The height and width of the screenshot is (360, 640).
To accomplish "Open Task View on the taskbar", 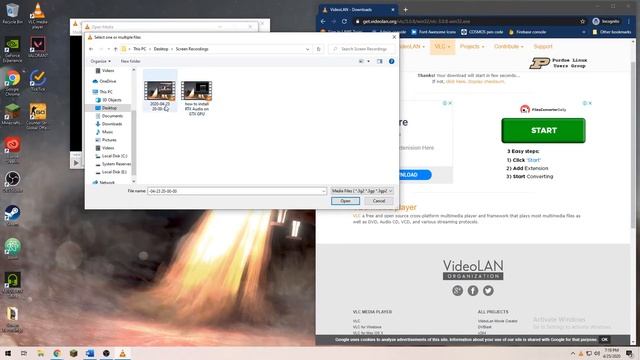I will (x=24, y=353).
